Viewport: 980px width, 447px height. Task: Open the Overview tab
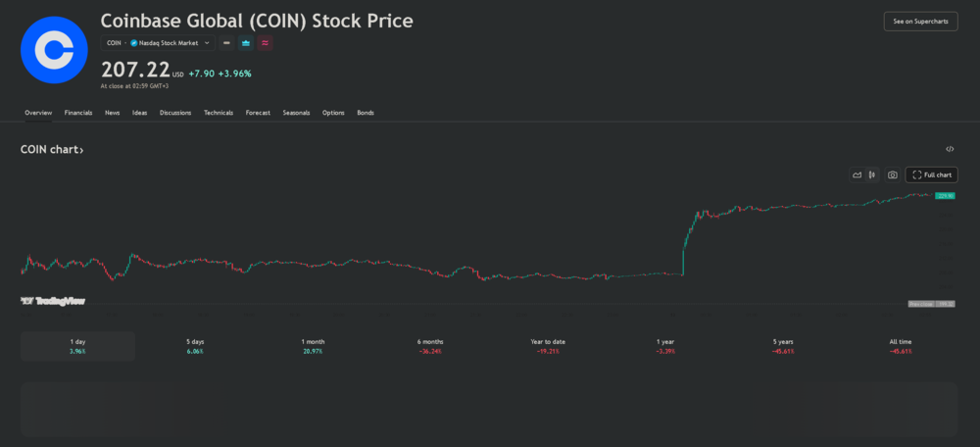point(38,113)
